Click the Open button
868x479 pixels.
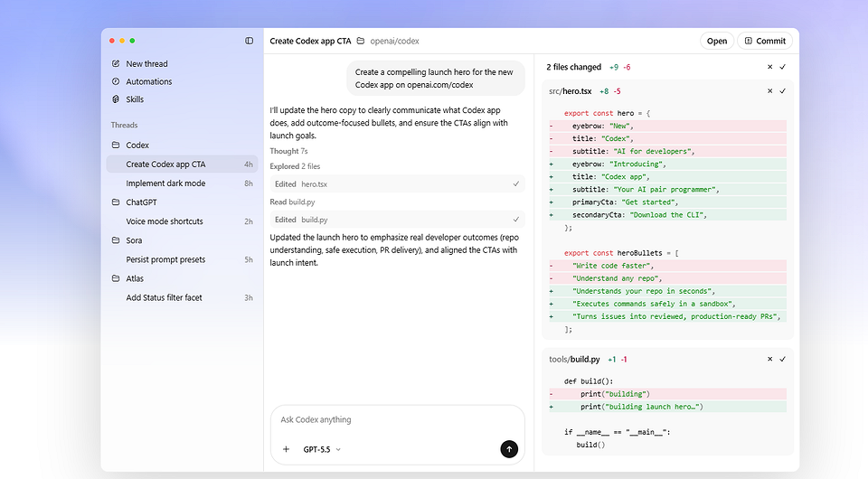pos(717,41)
